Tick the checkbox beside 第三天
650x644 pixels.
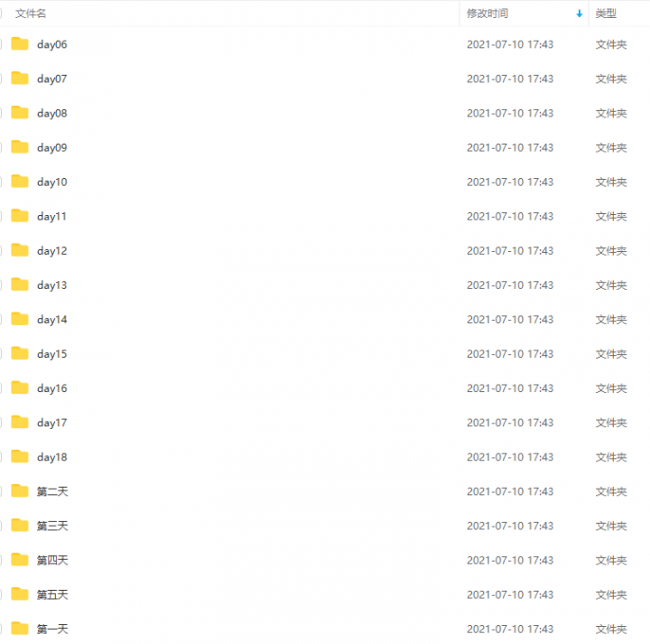(x=0, y=526)
